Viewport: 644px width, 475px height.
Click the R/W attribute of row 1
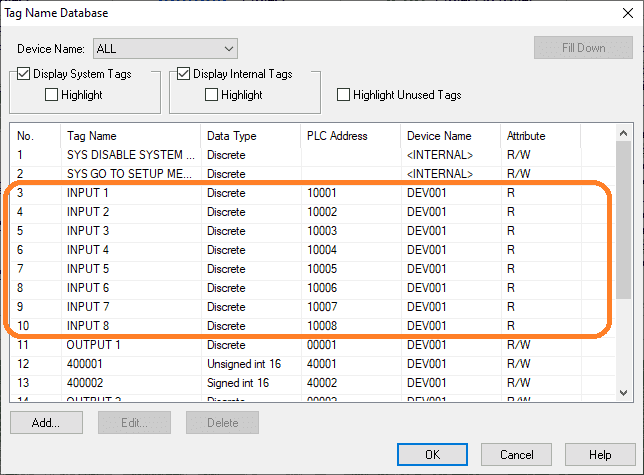coord(519,155)
